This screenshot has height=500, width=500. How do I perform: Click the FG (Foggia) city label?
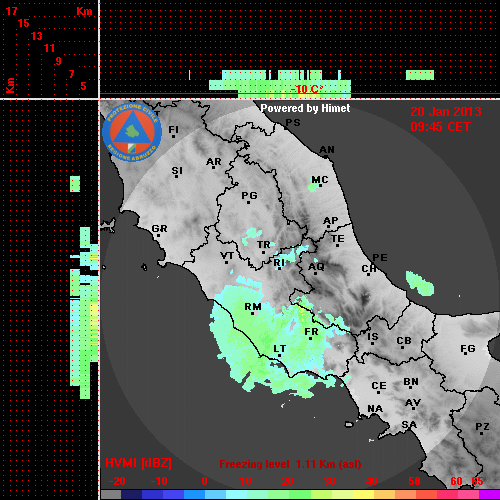click(468, 349)
